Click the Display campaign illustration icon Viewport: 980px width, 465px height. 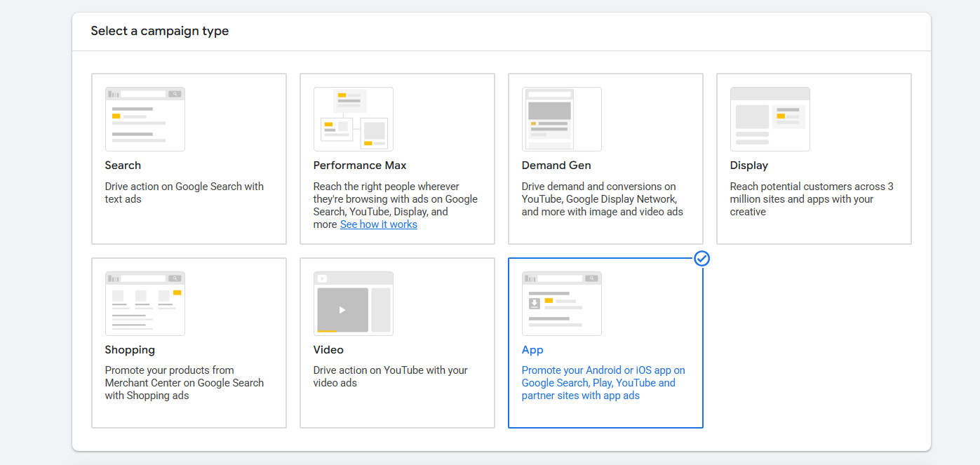pyautogui.click(x=770, y=119)
